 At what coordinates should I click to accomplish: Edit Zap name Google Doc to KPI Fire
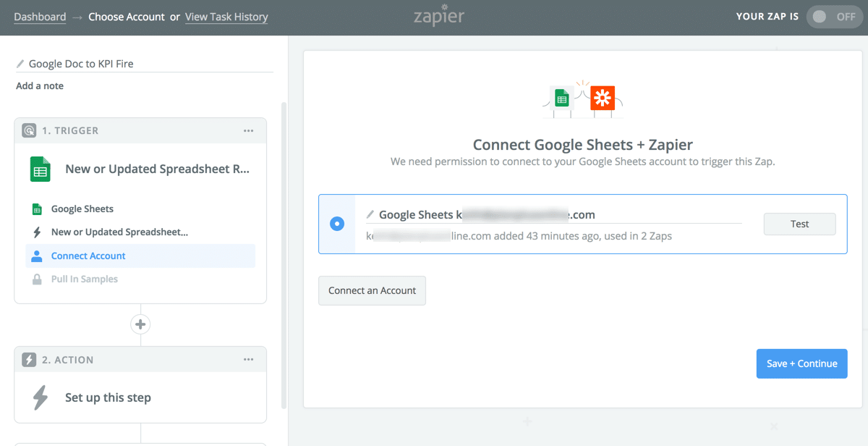[81, 64]
